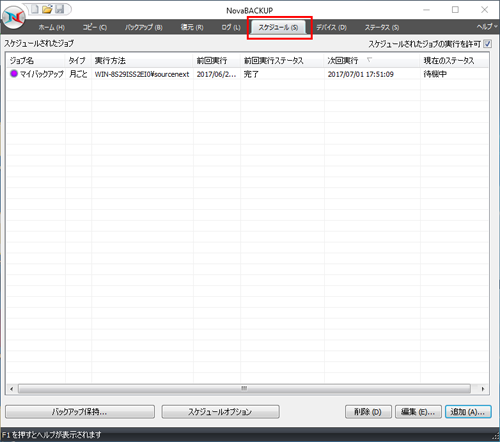Open the ヘルプ dropdown menu
The image size is (500, 442).
click(x=487, y=27)
